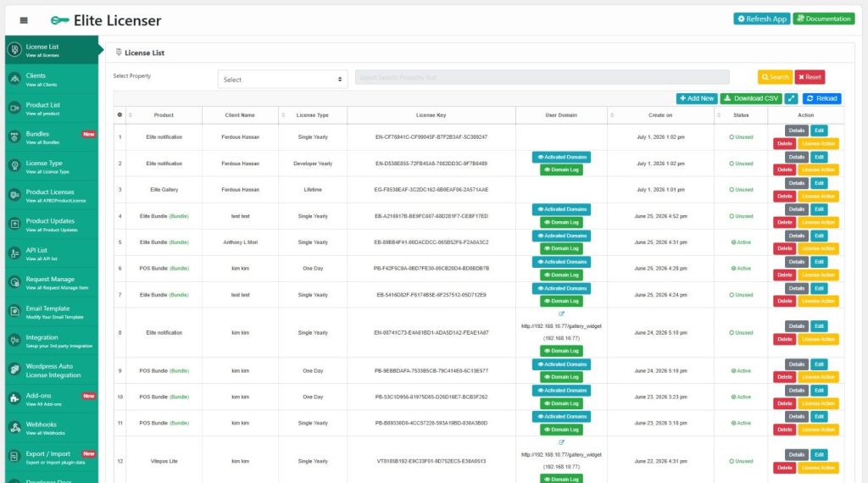Open Bundles menu item
The image size is (868, 483).
pos(52,137)
